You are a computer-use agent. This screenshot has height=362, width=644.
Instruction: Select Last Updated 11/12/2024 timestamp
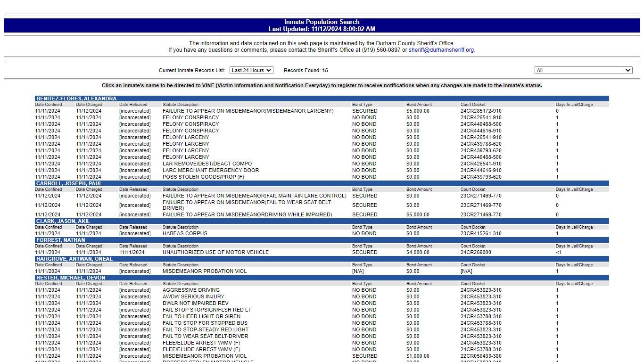pos(322,29)
